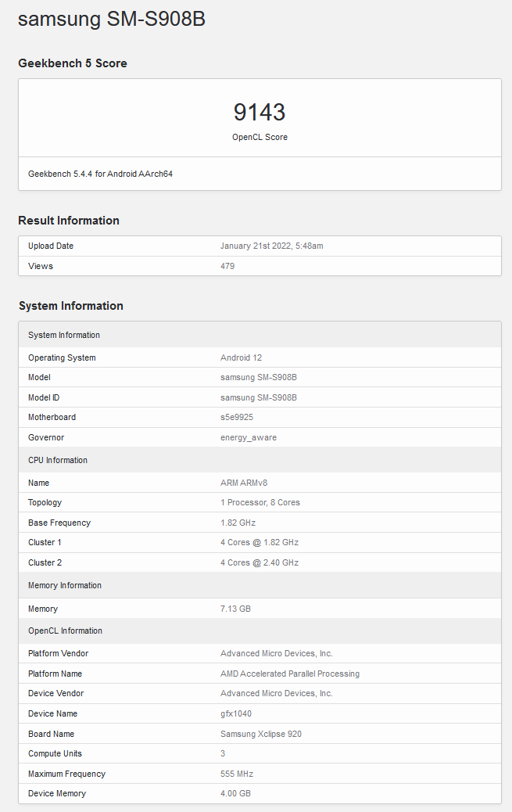Click the 'Memory' row label
The width and height of the screenshot is (512, 812).
[x=43, y=609]
